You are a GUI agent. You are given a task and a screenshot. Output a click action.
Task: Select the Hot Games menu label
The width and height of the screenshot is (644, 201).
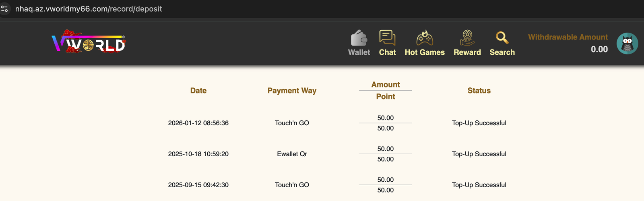click(425, 52)
